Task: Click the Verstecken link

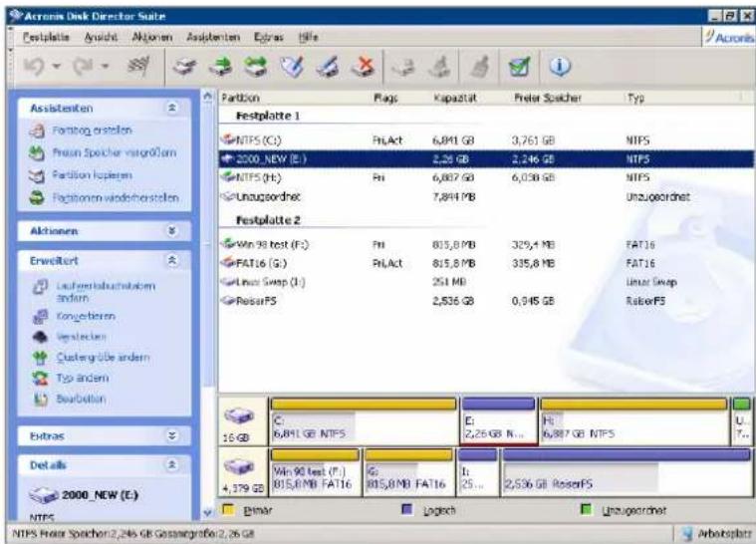Action: click(81, 337)
